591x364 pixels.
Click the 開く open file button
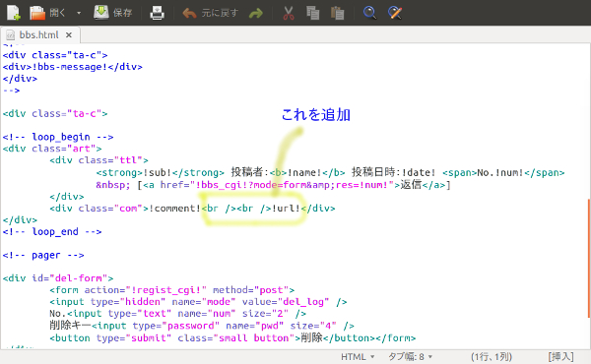click(47, 13)
